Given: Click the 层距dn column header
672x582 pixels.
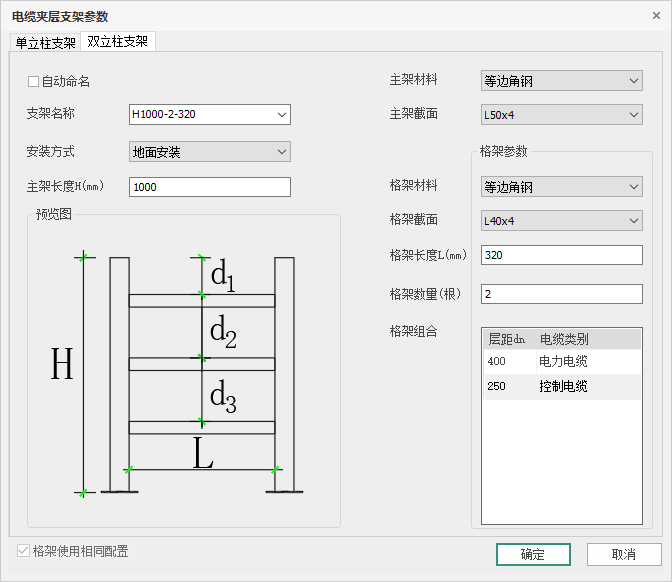Looking at the screenshot, I should [507, 339].
